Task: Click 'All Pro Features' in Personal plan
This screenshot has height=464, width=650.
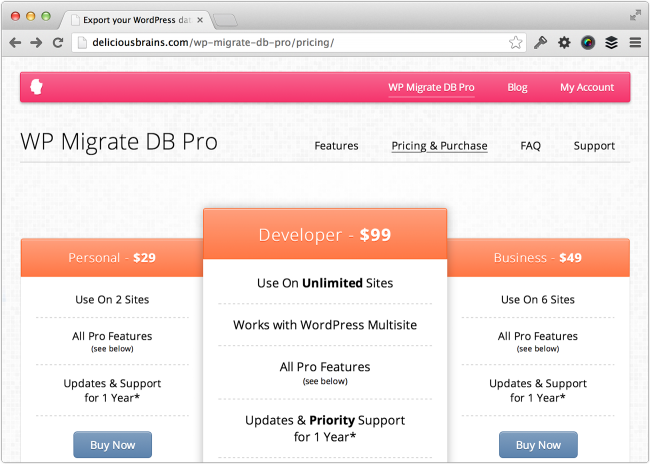Action: [112, 336]
